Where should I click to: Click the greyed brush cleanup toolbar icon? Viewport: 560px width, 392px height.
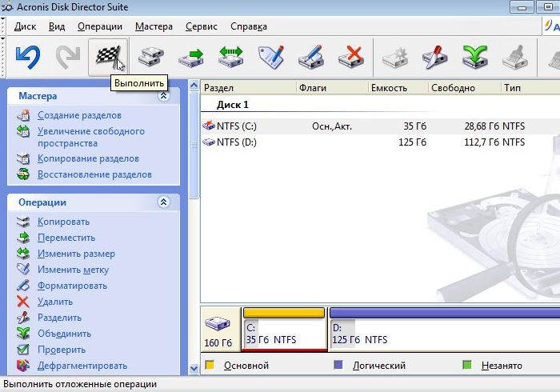point(515,57)
